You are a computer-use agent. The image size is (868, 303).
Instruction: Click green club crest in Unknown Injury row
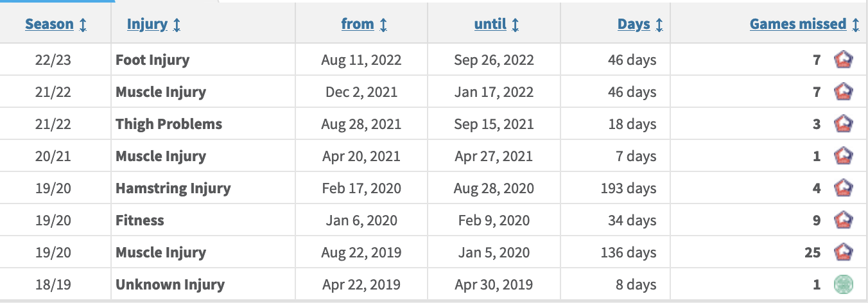coord(843,285)
